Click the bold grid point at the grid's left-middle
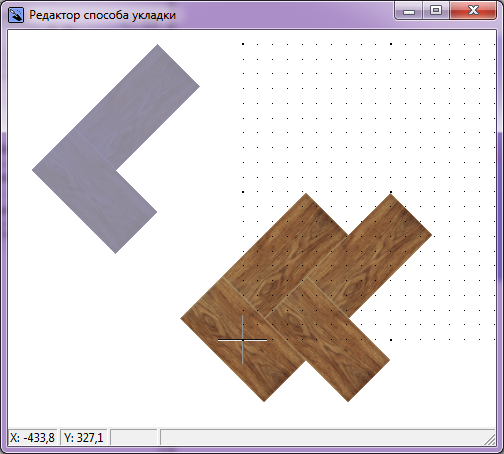This screenshot has width=504, height=454. coord(243,192)
